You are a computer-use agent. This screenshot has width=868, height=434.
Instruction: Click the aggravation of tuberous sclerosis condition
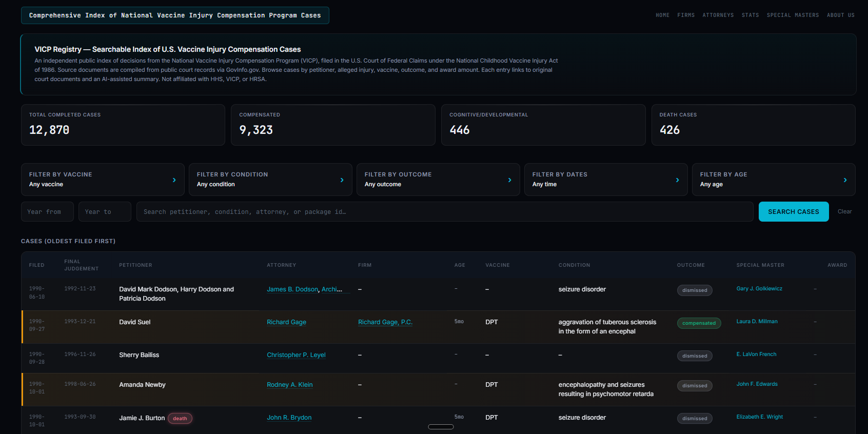(x=607, y=327)
